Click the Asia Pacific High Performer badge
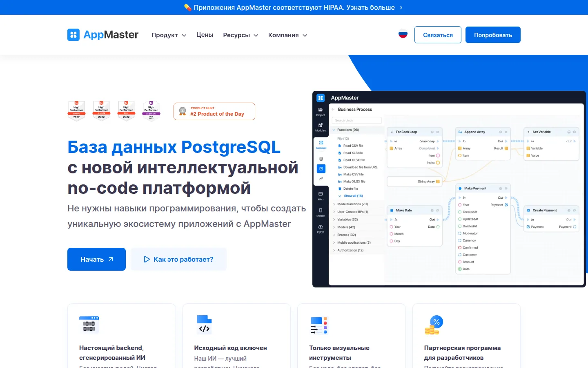 151,111
